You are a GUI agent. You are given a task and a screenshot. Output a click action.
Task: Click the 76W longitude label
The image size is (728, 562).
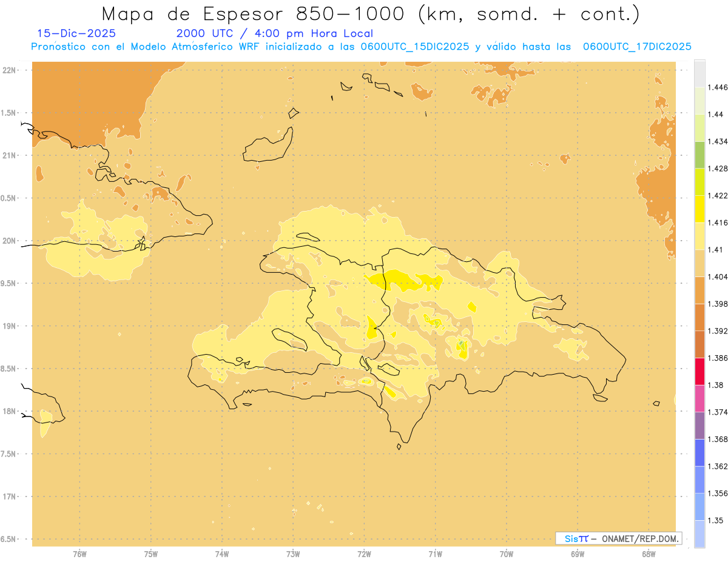tap(79, 554)
